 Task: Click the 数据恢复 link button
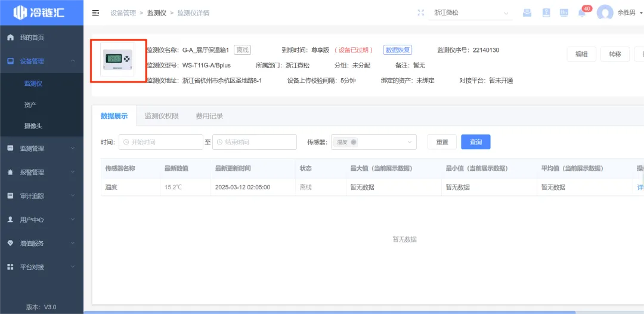[x=398, y=50]
